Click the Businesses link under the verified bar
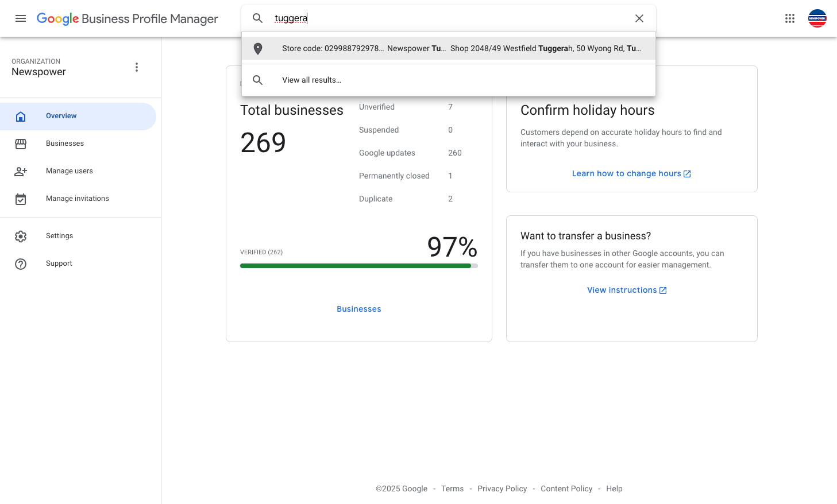837x504 pixels. tap(359, 309)
